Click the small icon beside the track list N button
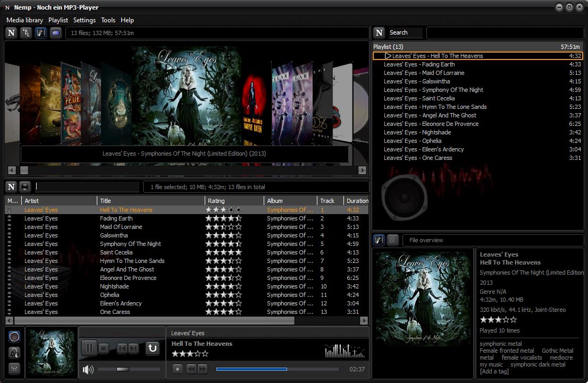Screen dimensions: 588x383 pyautogui.click(x=25, y=186)
